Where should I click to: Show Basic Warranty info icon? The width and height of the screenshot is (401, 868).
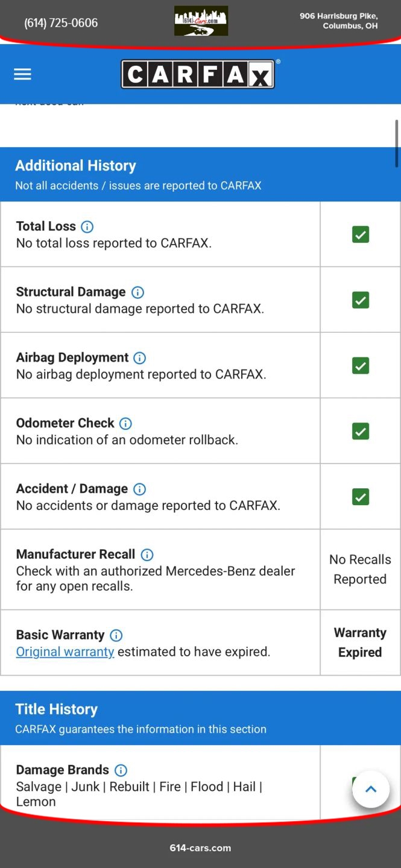116,635
